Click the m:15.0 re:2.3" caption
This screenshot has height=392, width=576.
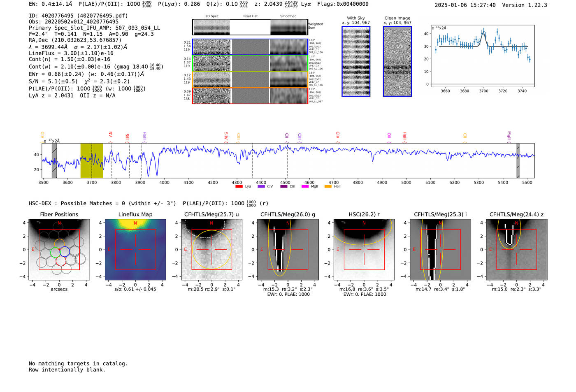click(517, 289)
